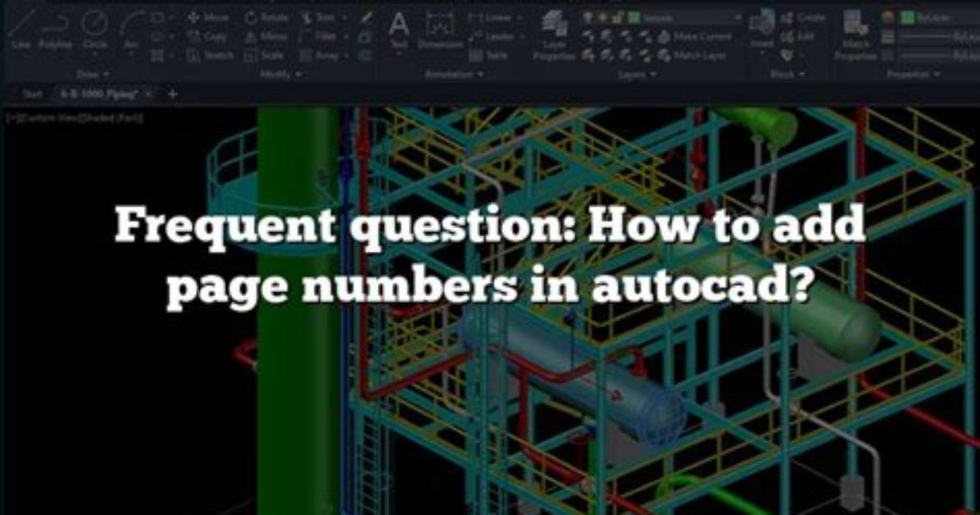Click Match Layer button
This screenshot has width=980, height=515.
(x=692, y=56)
